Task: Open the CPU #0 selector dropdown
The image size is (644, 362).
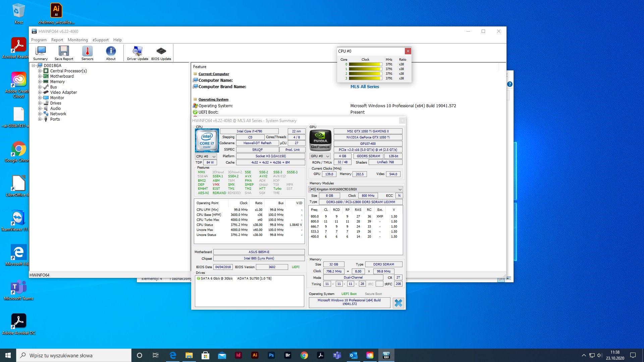Action: pyautogui.click(x=206, y=157)
